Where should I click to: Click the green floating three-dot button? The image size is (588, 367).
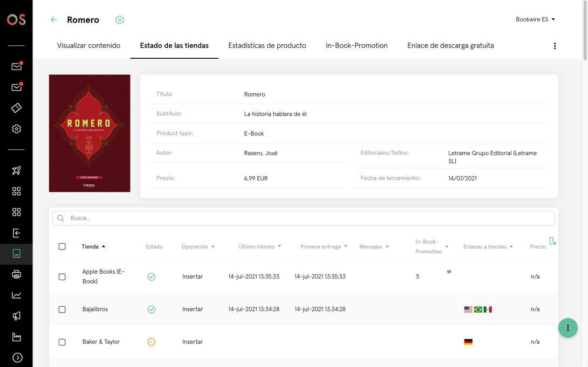tap(568, 328)
